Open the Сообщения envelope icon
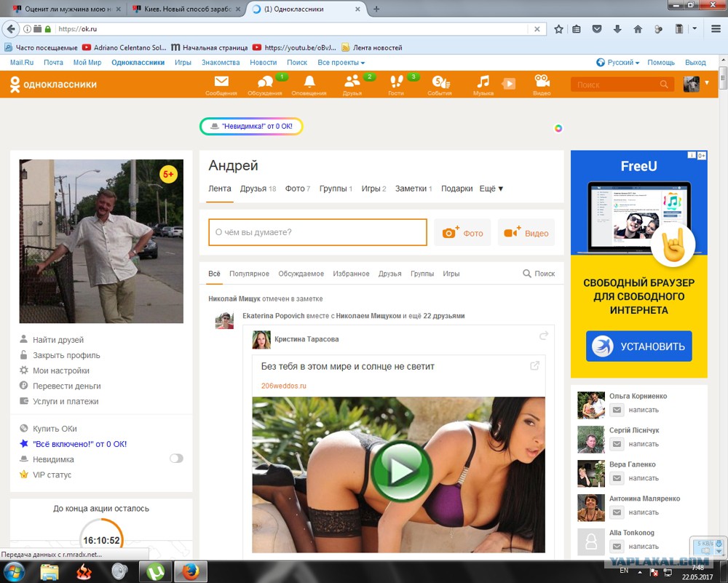The image size is (728, 583). [x=221, y=82]
